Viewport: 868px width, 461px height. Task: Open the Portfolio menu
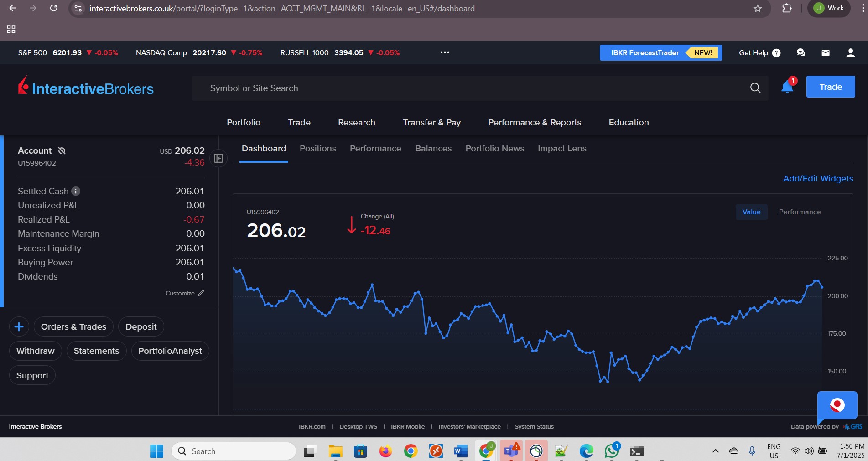coord(244,122)
